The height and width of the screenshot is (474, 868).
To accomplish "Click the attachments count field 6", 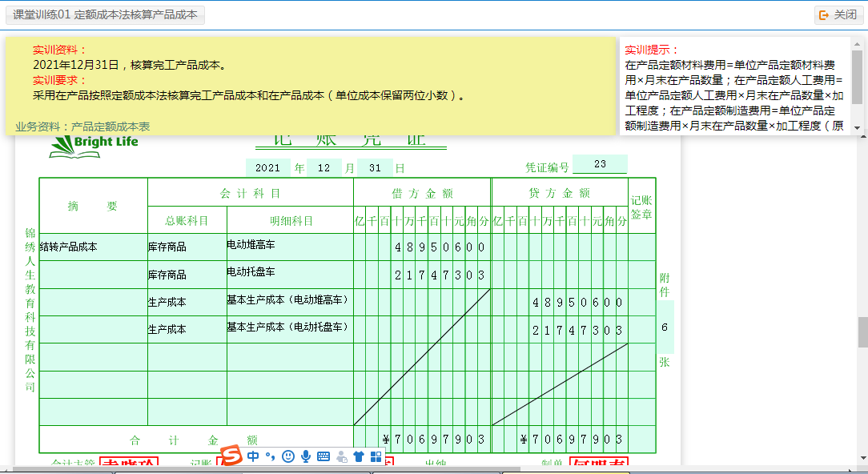I will coord(665,327).
